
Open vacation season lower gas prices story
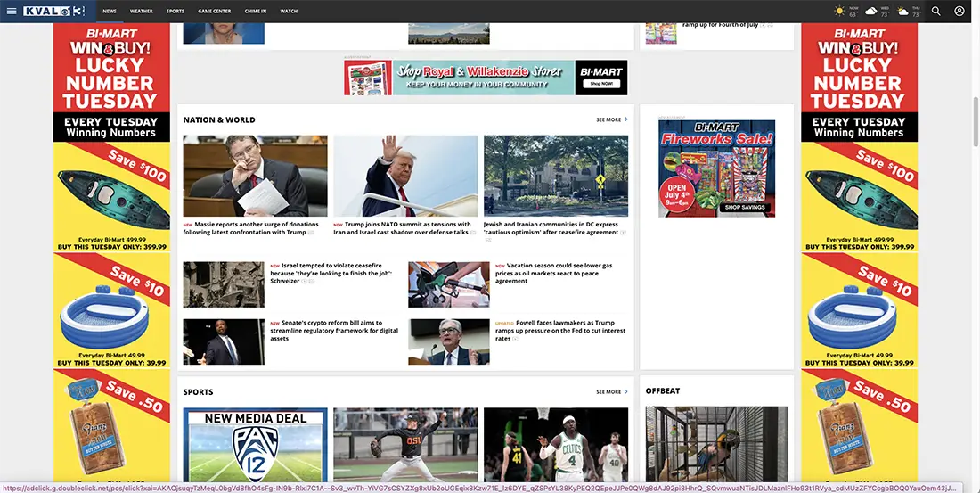pos(555,274)
